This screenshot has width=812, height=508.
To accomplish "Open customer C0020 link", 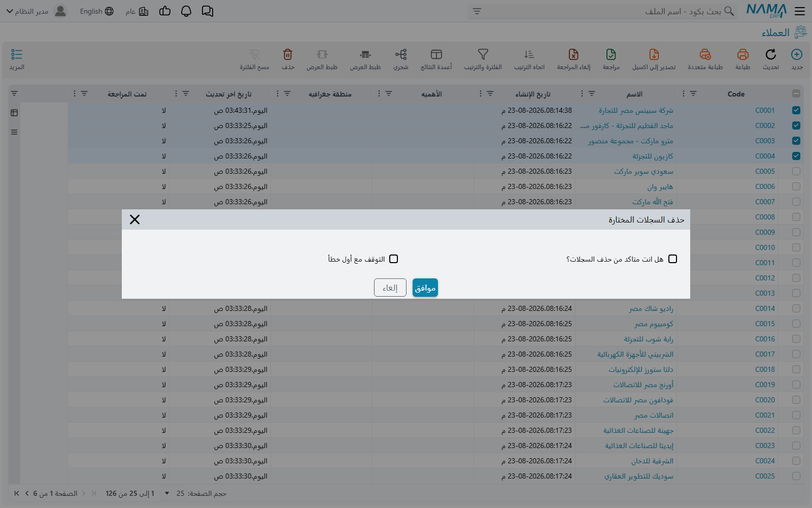I will (x=765, y=400).
